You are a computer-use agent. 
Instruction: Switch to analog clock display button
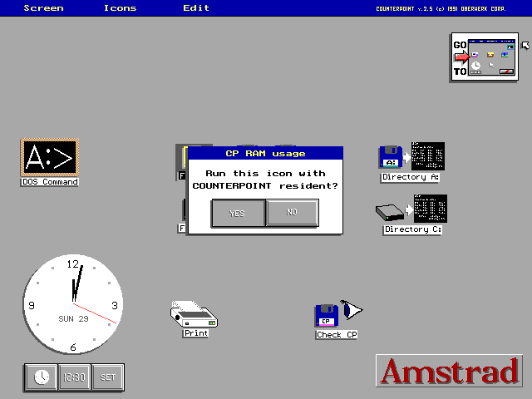[x=41, y=377]
